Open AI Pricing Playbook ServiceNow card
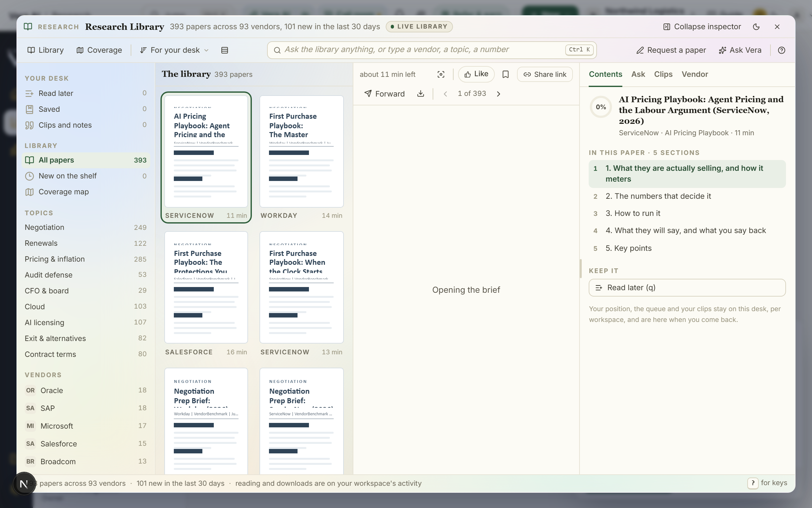The height and width of the screenshot is (508, 812). click(x=206, y=157)
